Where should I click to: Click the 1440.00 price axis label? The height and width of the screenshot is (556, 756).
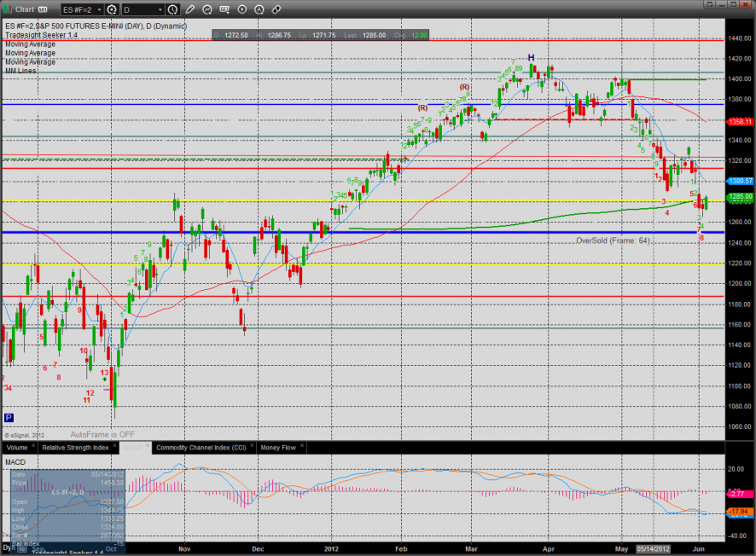[x=739, y=38]
